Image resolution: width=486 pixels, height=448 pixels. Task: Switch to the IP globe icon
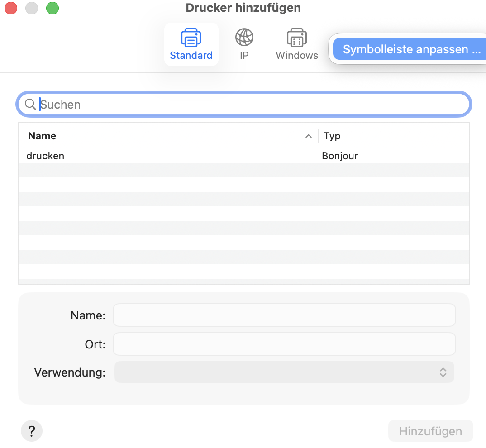244,38
